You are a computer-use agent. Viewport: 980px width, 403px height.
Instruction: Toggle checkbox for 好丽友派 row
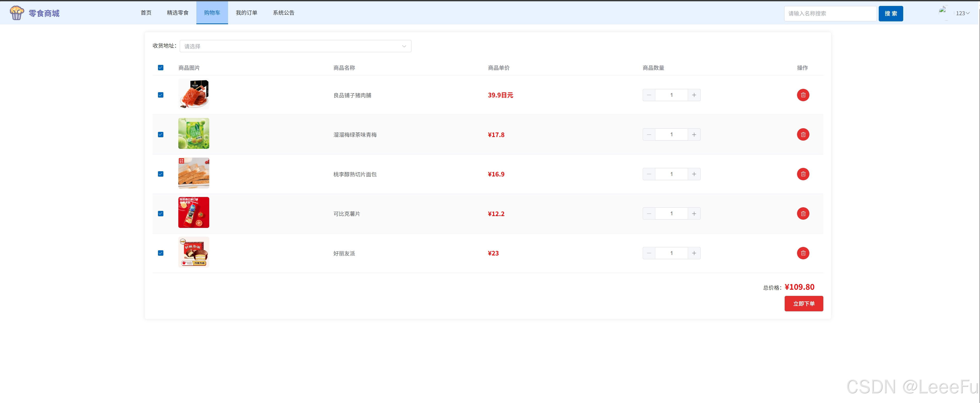pos(161,253)
